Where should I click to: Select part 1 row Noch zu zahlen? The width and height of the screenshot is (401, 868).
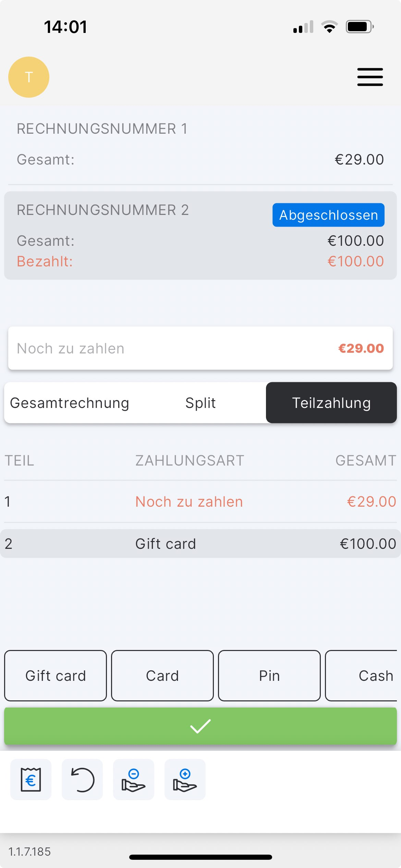click(200, 502)
